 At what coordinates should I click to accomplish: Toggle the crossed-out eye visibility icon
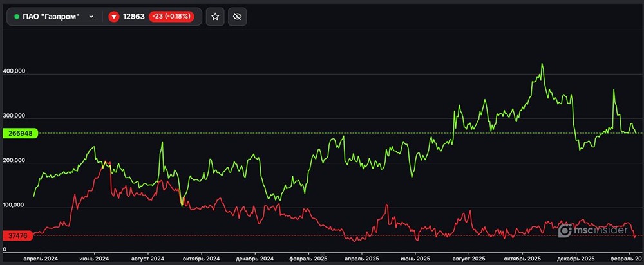pyautogui.click(x=236, y=17)
